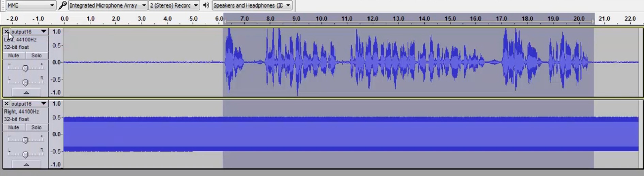The image size is (644, 176).
Task: Close the left channel output16 track
Action: [6, 32]
